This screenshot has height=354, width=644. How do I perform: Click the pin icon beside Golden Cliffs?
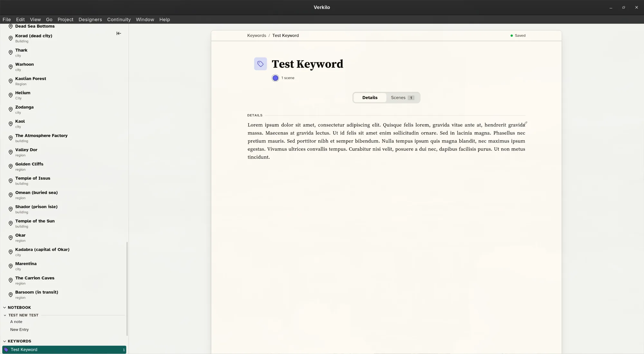pos(11,166)
